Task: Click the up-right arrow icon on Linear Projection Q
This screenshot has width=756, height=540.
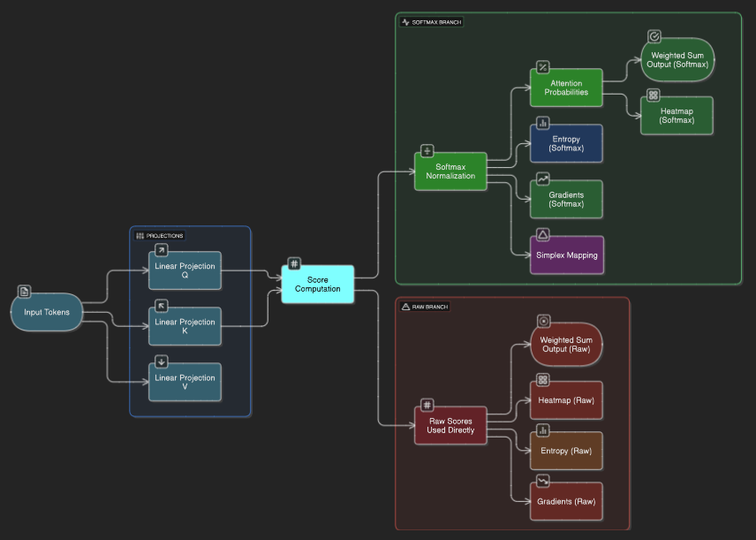Action: coord(162,250)
